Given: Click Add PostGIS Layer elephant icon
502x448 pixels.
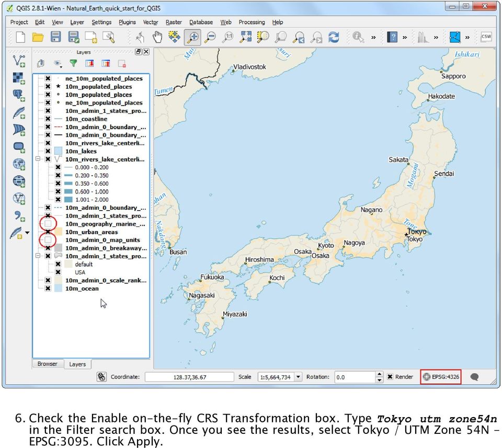Looking at the screenshot, I should [19, 95].
